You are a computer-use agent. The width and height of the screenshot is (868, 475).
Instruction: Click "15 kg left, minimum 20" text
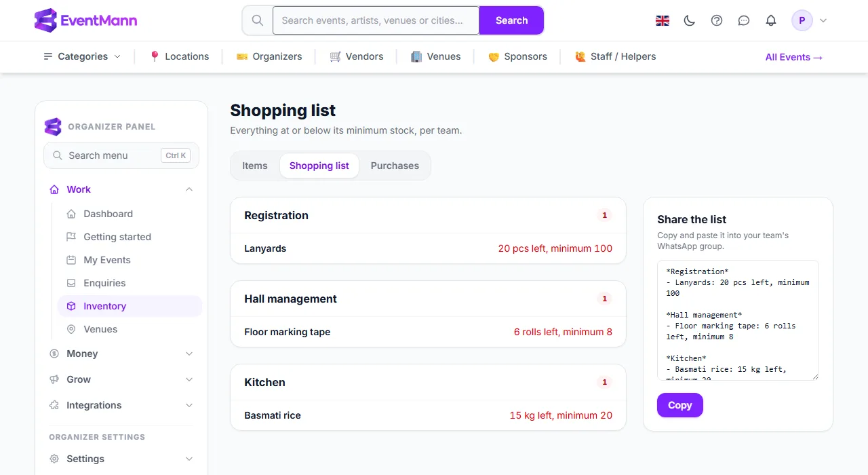pyautogui.click(x=561, y=415)
